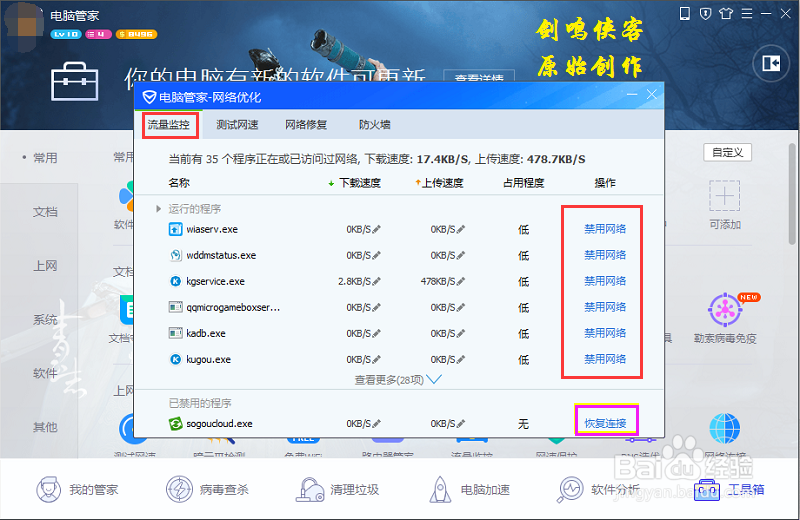Edit kgservice.exe upload limit pencil
This screenshot has height=520, width=800.
click(461, 281)
